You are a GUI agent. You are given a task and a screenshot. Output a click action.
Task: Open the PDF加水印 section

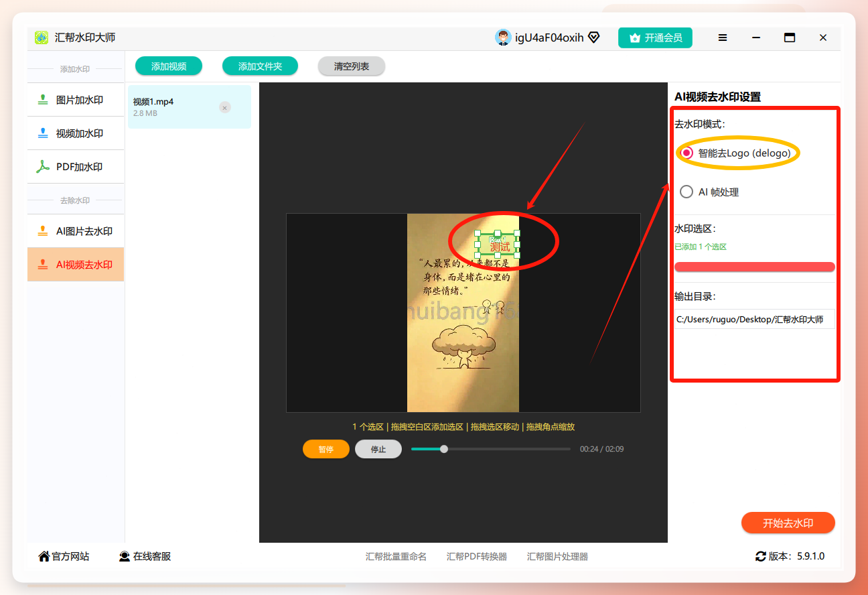tap(76, 167)
